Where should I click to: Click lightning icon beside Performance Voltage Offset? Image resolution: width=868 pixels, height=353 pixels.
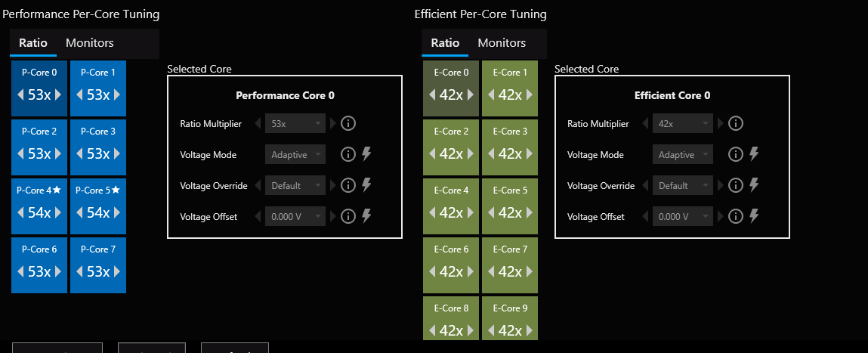point(366,216)
